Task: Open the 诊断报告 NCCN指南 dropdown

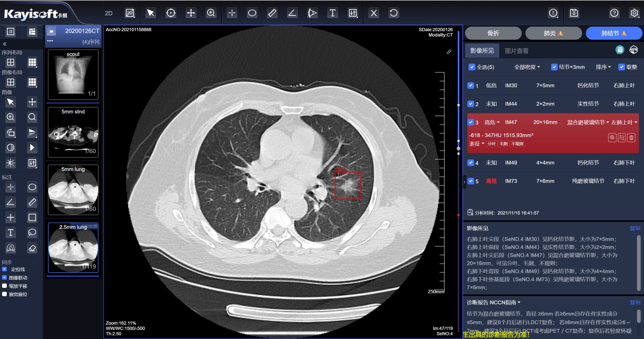Action: pyautogui.click(x=493, y=302)
